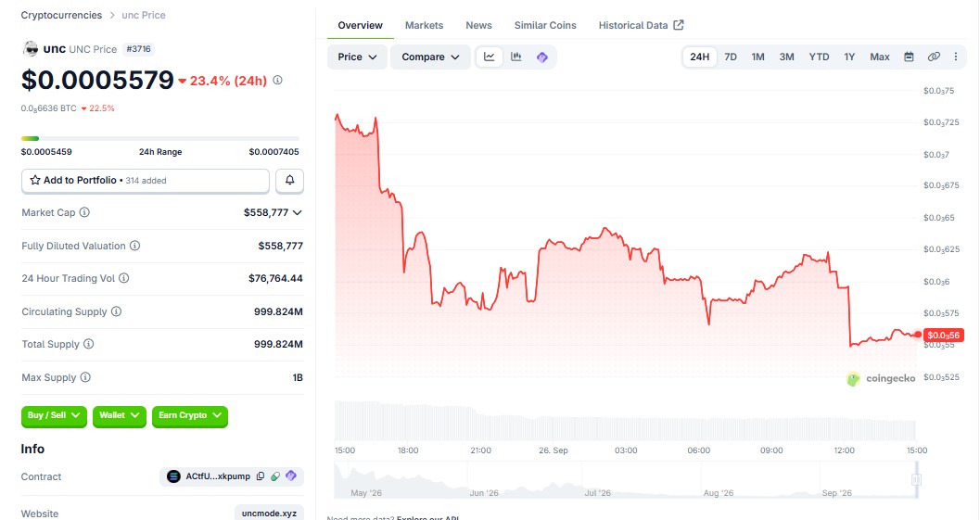This screenshot has width=980, height=520.
Task: Click the #3716 rank badge
Action: pyautogui.click(x=138, y=49)
